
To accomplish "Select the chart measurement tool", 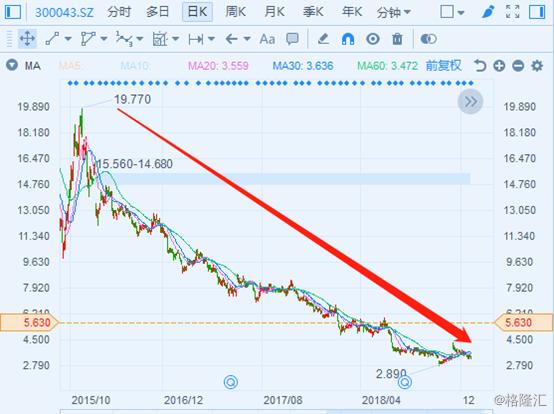I will [160, 39].
